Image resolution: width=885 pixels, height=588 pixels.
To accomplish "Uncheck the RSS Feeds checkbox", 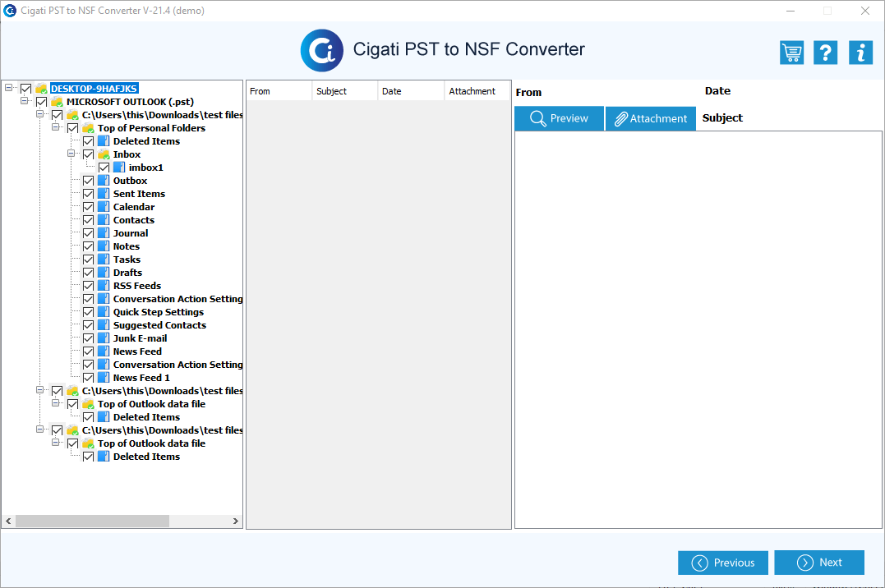I will 89,286.
